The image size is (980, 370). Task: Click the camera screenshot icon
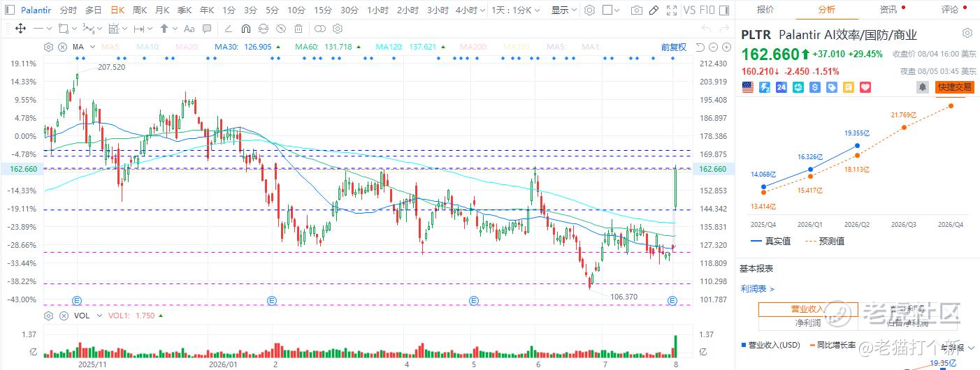click(636, 10)
